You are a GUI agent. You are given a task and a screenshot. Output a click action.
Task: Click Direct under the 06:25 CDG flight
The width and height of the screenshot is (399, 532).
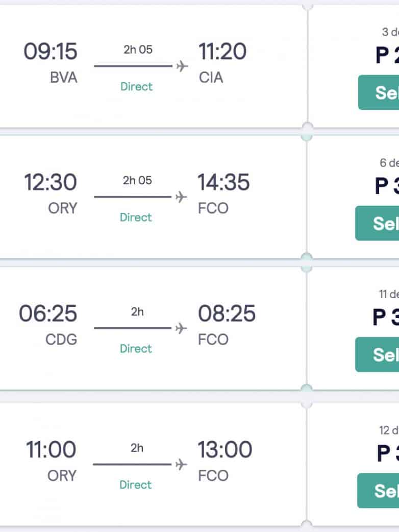(x=136, y=348)
